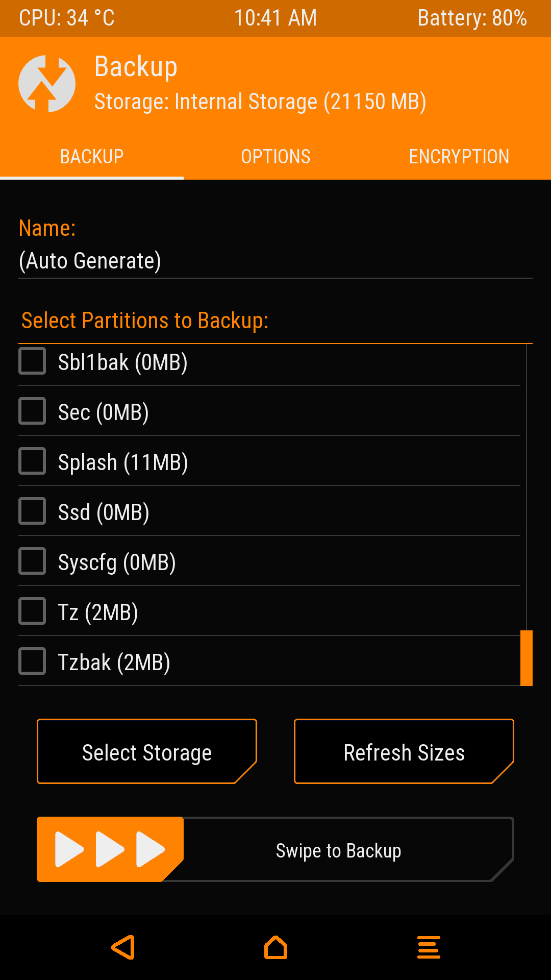Toggle the Tzbak (2MB) partition checkbox

(32, 661)
